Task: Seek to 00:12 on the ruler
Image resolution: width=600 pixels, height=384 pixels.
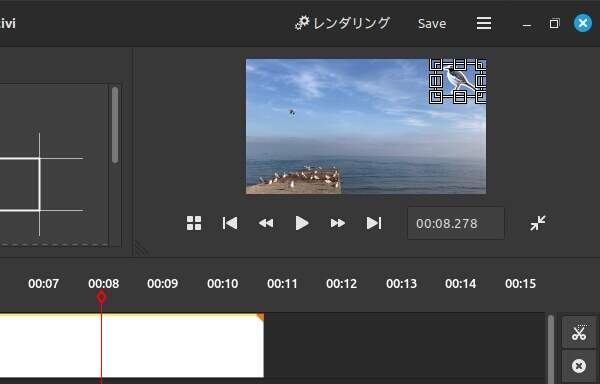Action: (342, 284)
